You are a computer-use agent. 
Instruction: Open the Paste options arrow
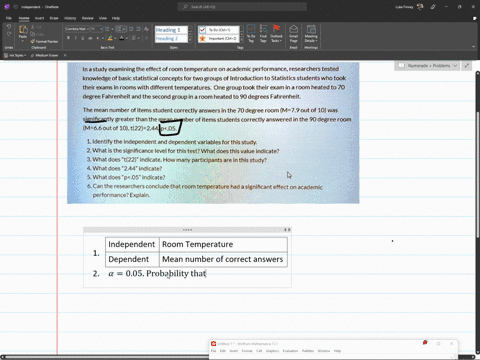tap(23, 41)
